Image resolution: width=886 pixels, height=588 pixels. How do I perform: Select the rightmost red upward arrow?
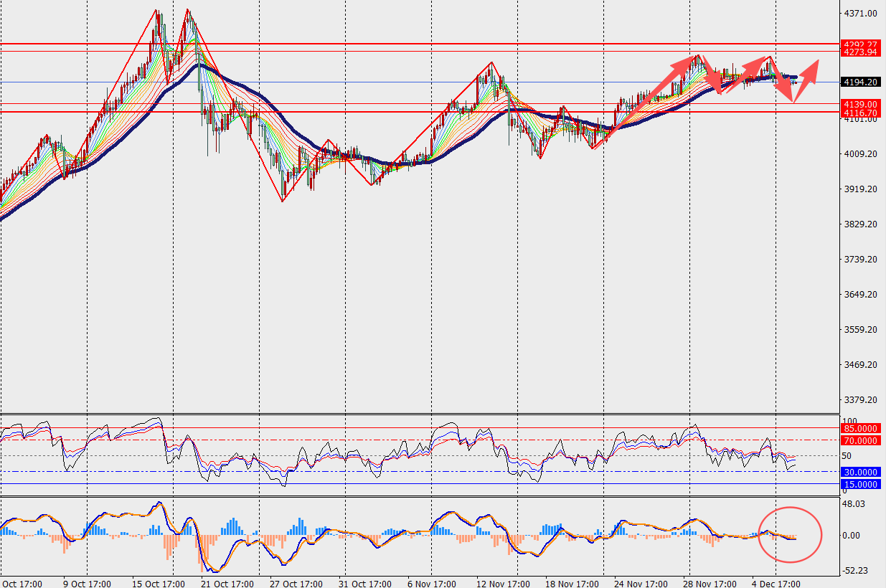[x=808, y=72]
